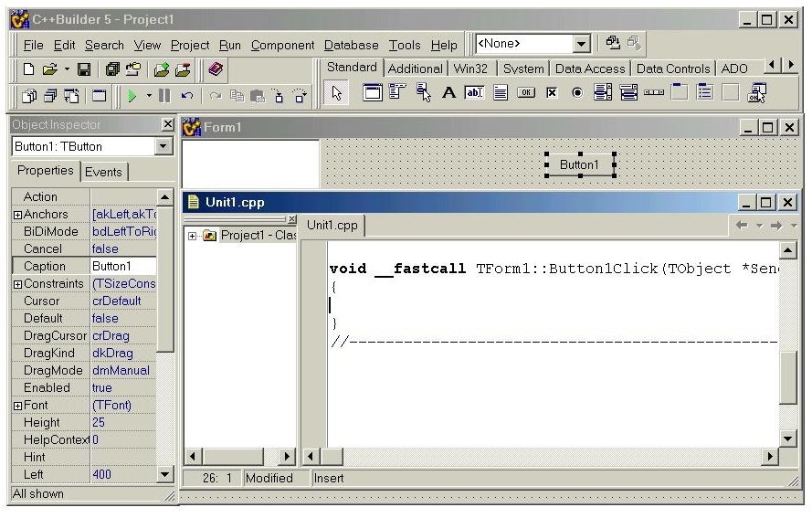Open the Database menu
This screenshot has width=812, height=518.
351,46
